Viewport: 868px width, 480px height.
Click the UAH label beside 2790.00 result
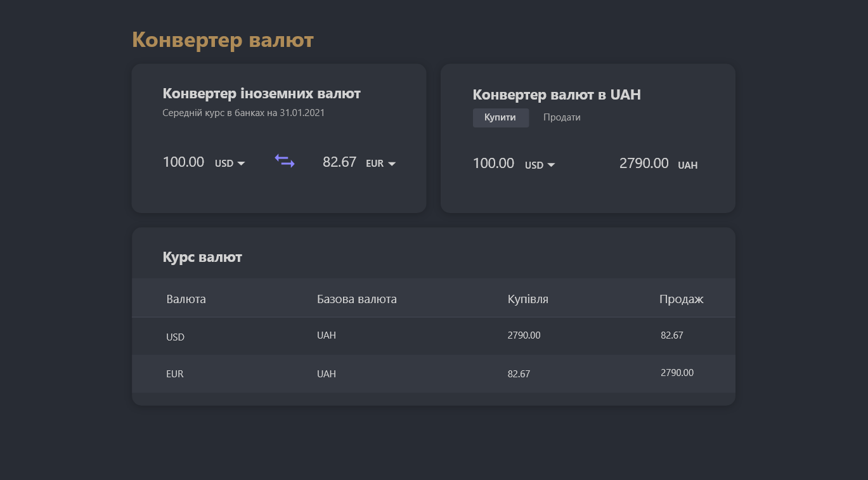click(687, 165)
